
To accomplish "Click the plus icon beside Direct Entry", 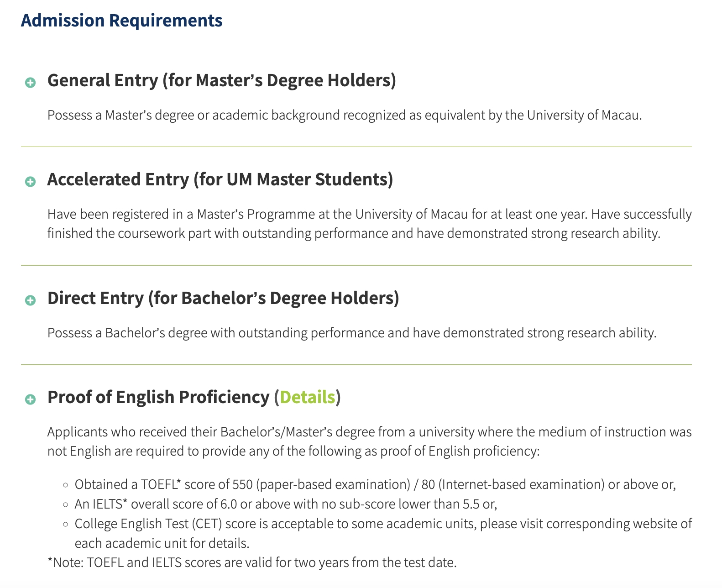I will (30, 300).
